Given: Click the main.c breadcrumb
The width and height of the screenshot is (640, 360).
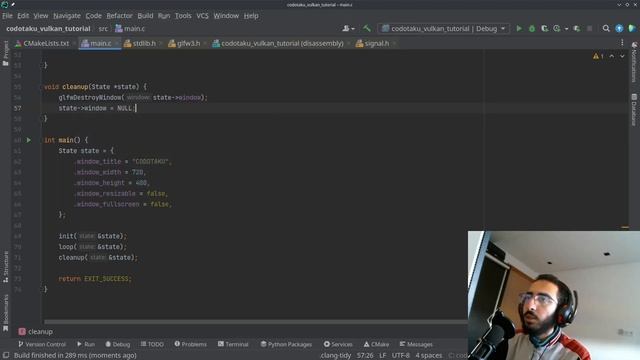Looking at the screenshot, I should 130,29.
